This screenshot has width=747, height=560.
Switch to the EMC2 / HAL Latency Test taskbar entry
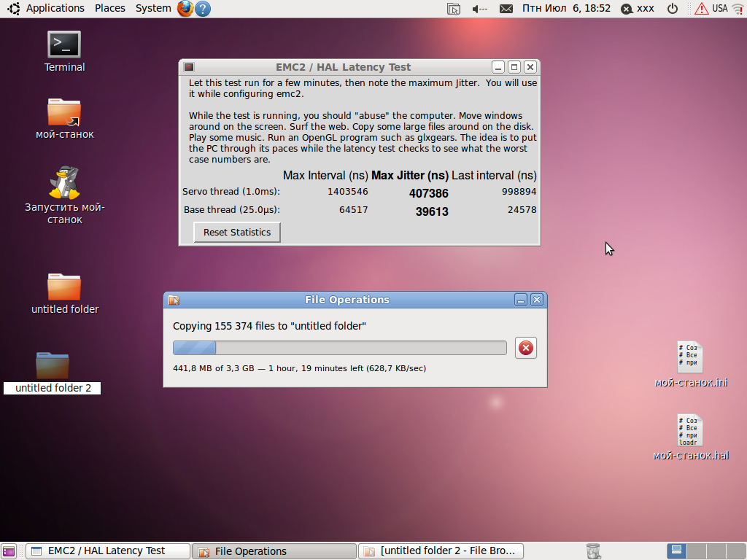[108, 551]
